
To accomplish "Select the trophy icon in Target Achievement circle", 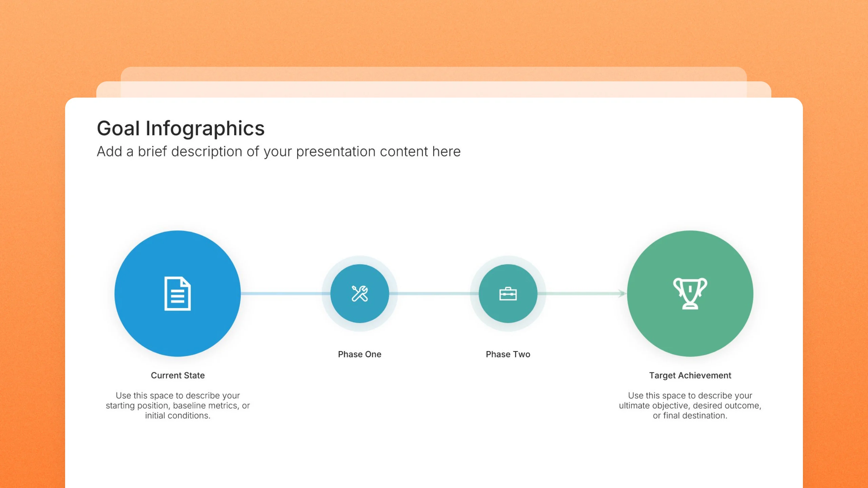I will click(690, 293).
